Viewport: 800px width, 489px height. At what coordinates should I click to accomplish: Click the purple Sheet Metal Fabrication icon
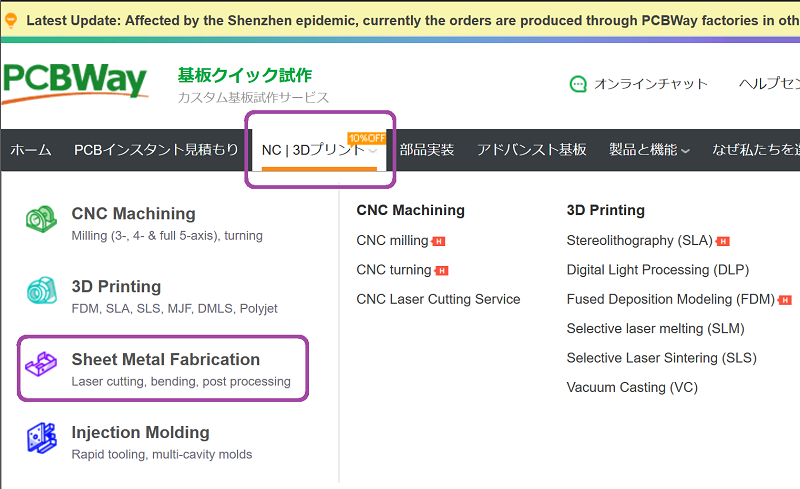click(x=41, y=364)
